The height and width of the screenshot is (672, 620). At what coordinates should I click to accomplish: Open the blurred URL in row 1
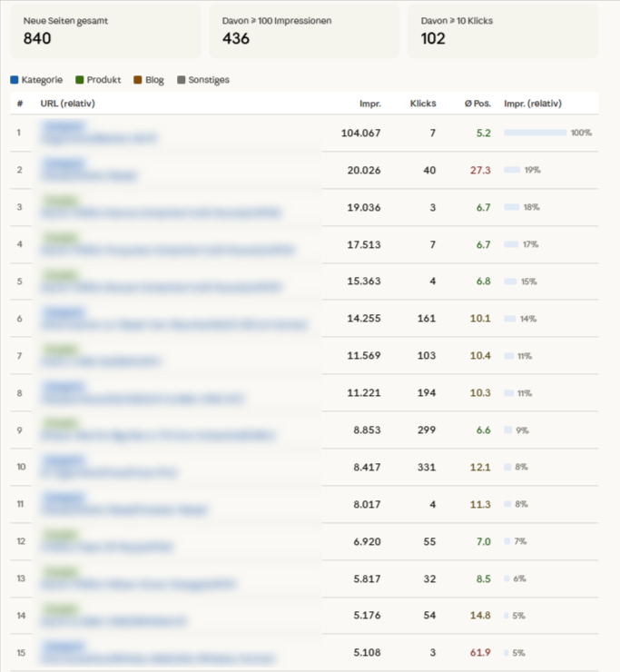(100, 138)
